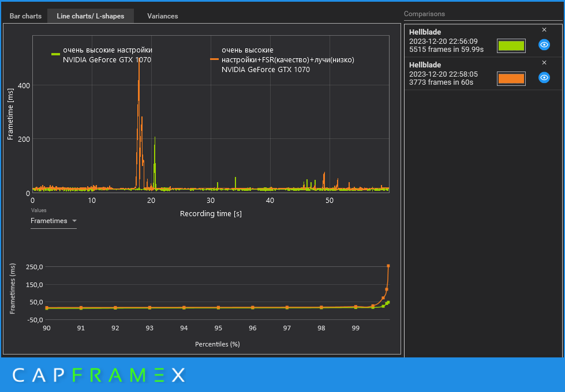Open the Variances tab
The height and width of the screenshot is (392, 565).
click(163, 16)
